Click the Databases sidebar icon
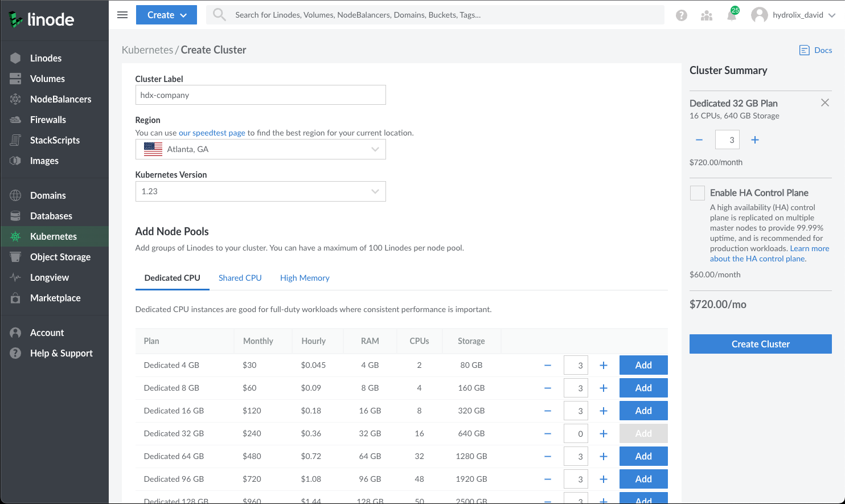 coord(15,216)
